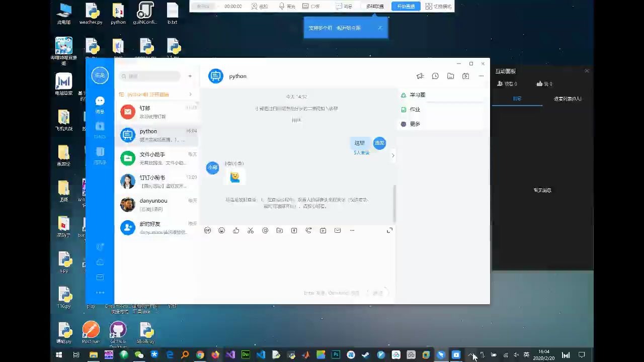Open the GIF picker in the chat toolbar
Viewport: 644px width, 362px height.
tap(207, 230)
